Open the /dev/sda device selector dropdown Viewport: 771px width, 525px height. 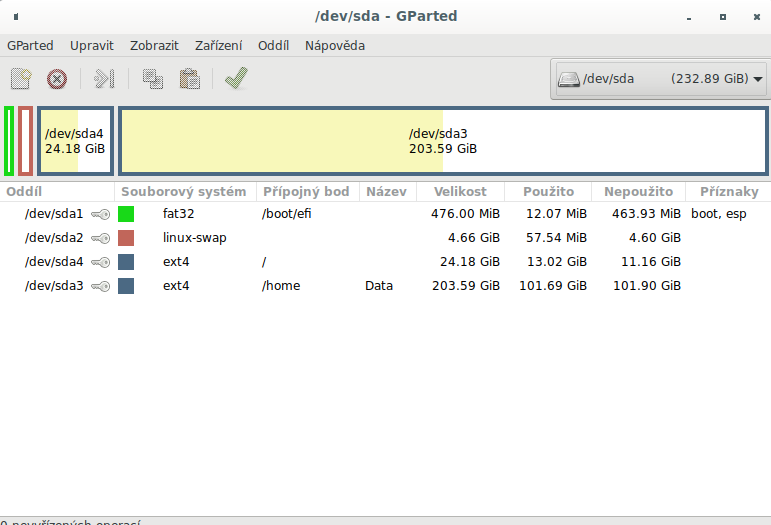pyautogui.click(x=659, y=79)
